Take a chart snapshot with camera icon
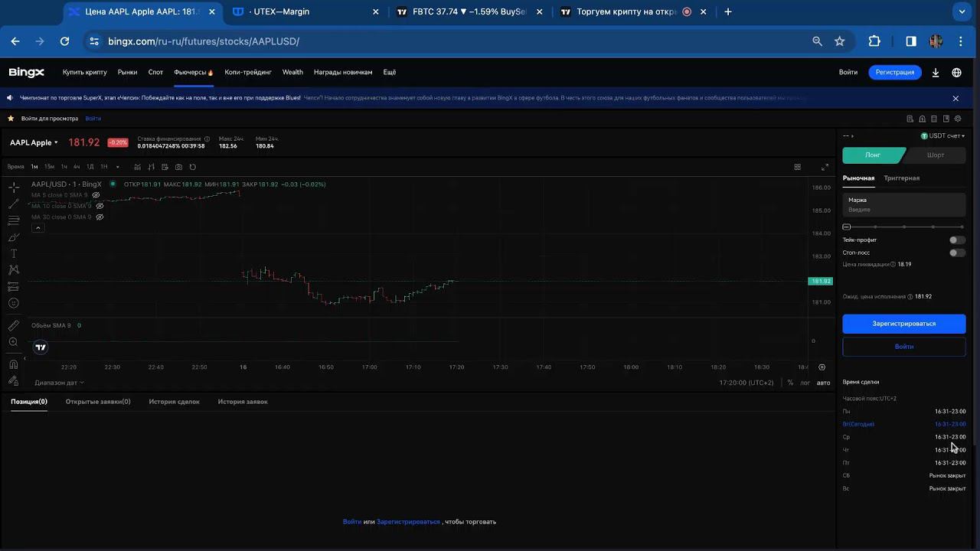 click(x=178, y=167)
